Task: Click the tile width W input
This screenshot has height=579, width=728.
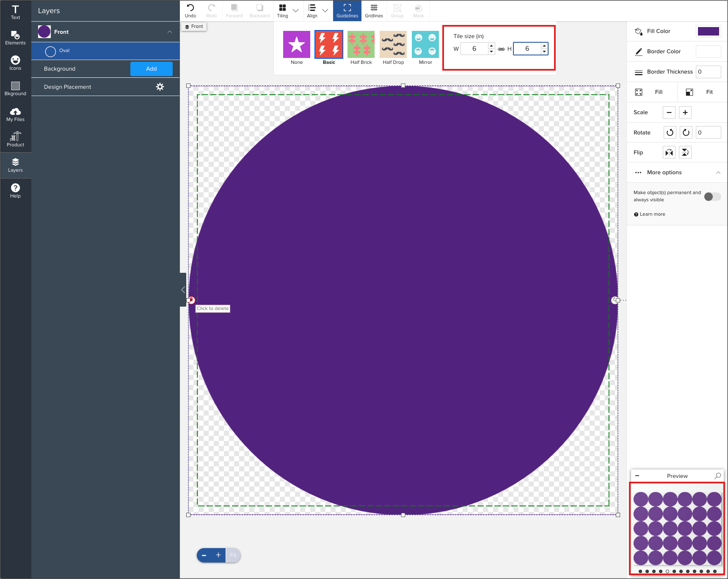Action: tap(474, 49)
